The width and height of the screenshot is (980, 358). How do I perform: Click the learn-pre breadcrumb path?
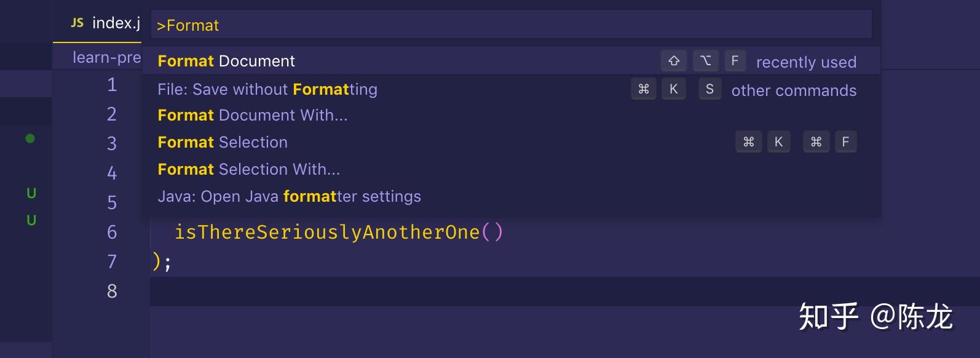[106, 57]
